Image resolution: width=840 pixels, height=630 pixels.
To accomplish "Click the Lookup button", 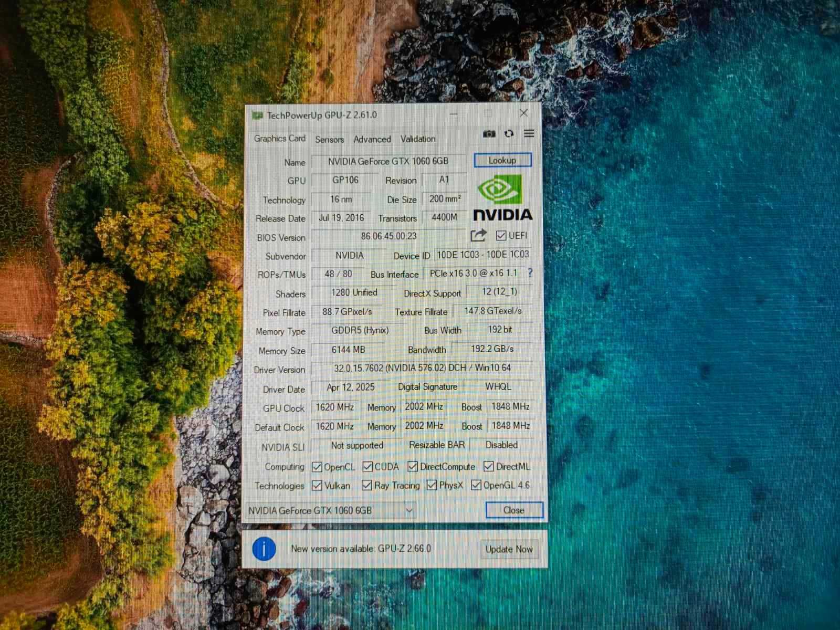I will click(502, 160).
